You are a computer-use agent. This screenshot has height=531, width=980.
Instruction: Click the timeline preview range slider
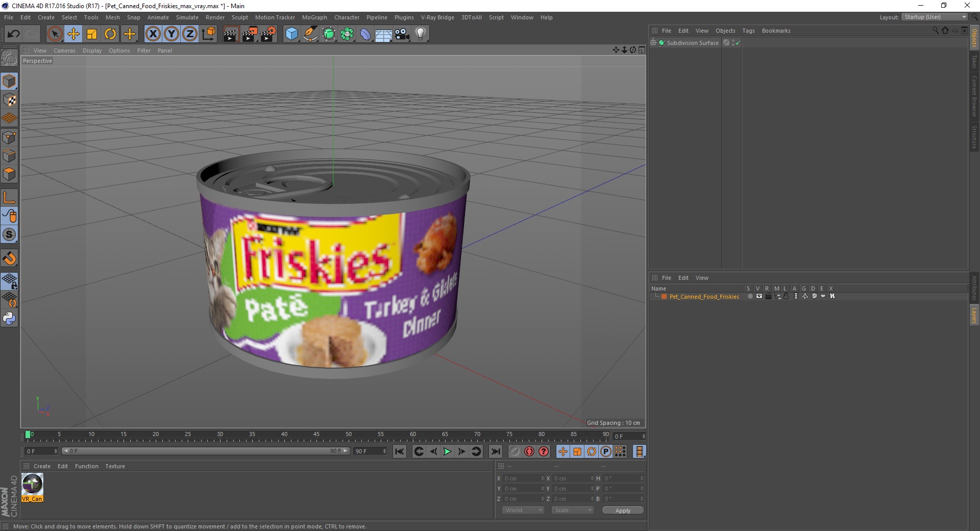(x=205, y=451)
